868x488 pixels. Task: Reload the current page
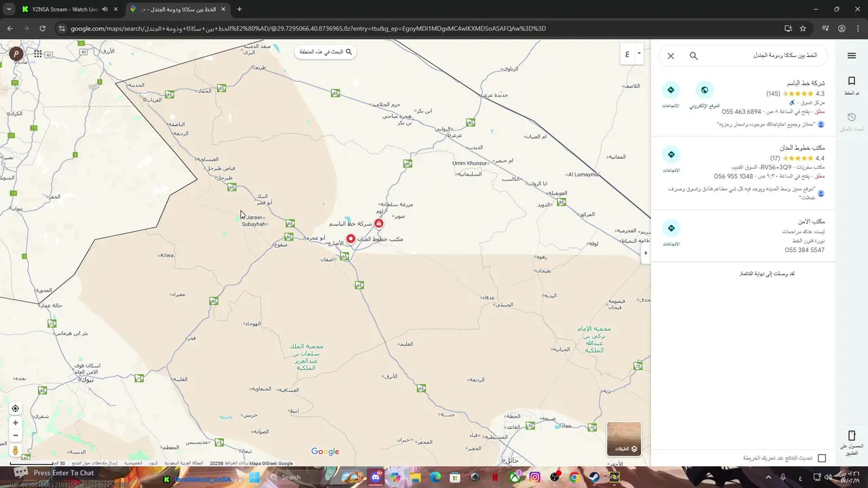(x=42, y=28)
